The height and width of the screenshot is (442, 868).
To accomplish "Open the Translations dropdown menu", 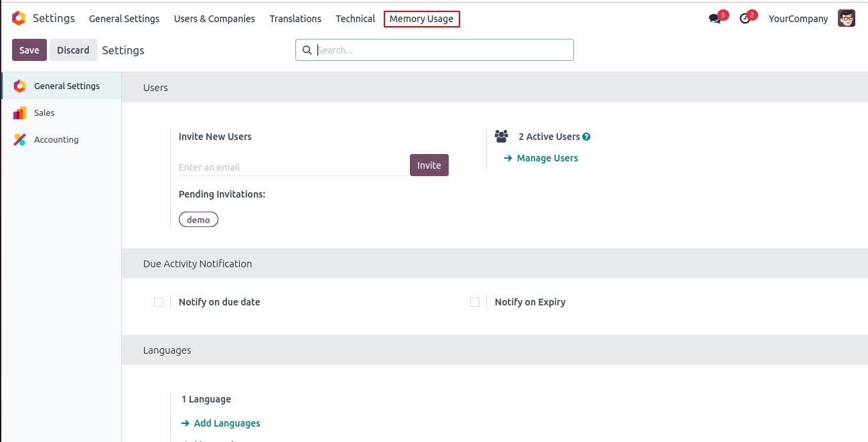I will click(295, 19).
